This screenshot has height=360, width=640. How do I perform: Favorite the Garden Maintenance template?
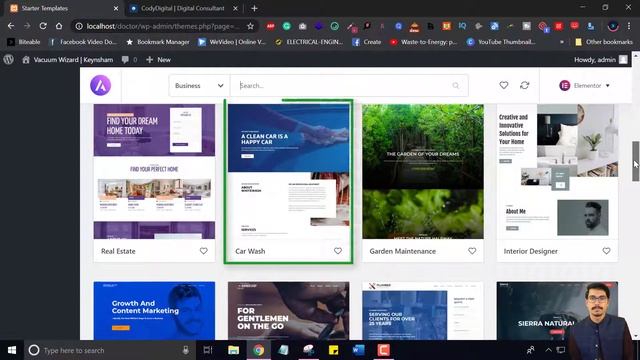[x=472, y=251]
